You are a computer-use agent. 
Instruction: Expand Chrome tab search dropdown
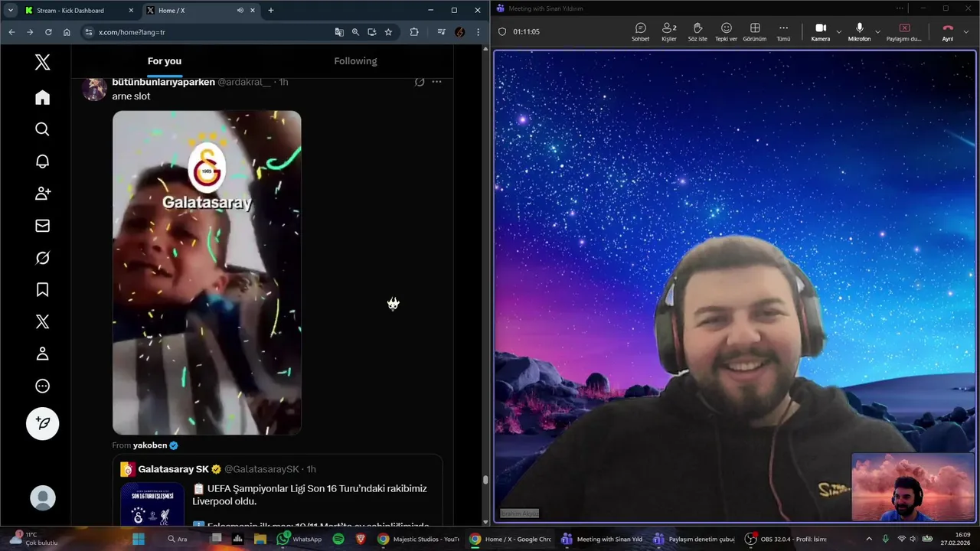(10, 11)
